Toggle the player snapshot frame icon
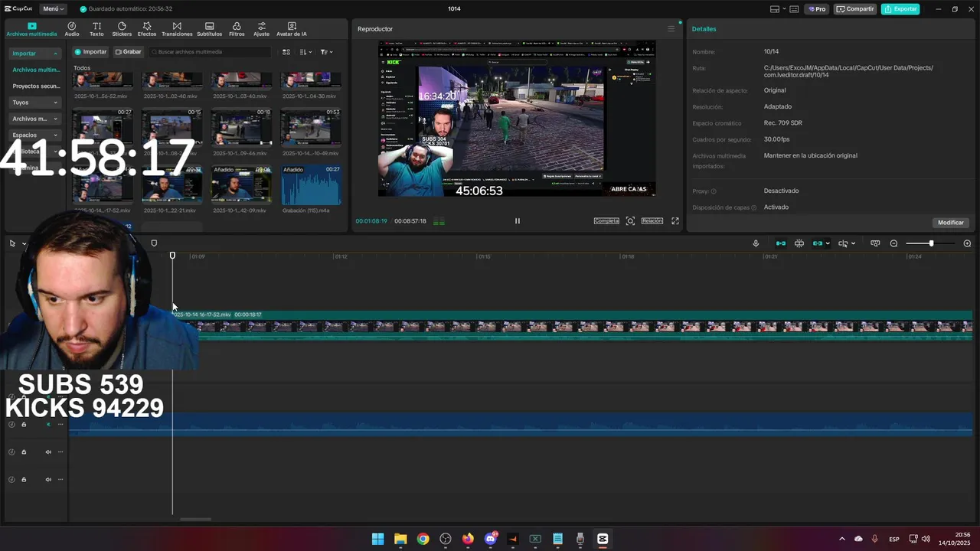Screen dimensions: 980x551 pos(630,221)
